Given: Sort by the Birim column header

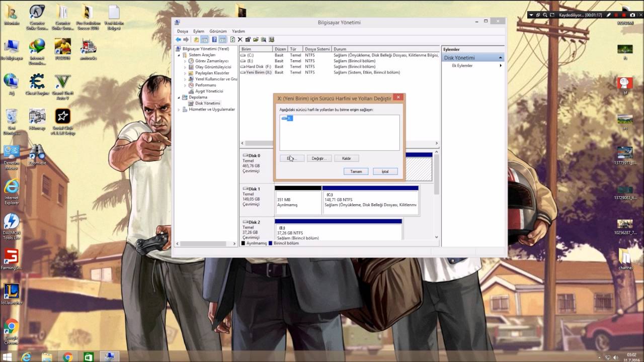Looking at the screenshot, I should coord(256,49).
